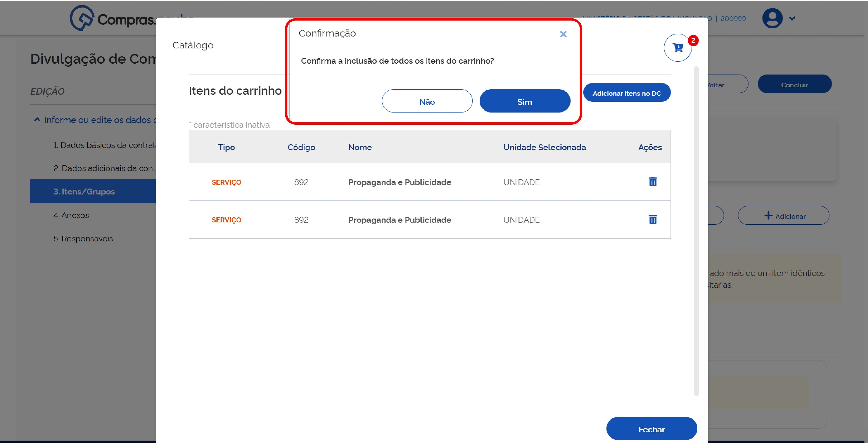Click the Itens do carrinho heading
Viewport: 868px width, 443px height.
coord(235,91)
